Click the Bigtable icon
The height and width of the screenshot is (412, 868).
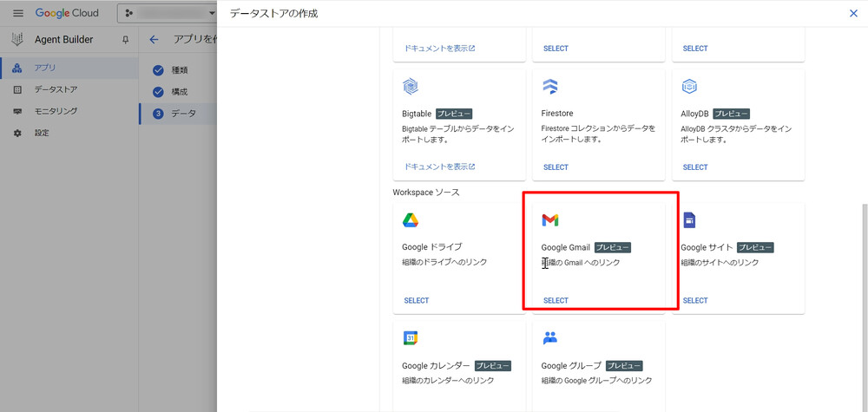coord(411,87)
